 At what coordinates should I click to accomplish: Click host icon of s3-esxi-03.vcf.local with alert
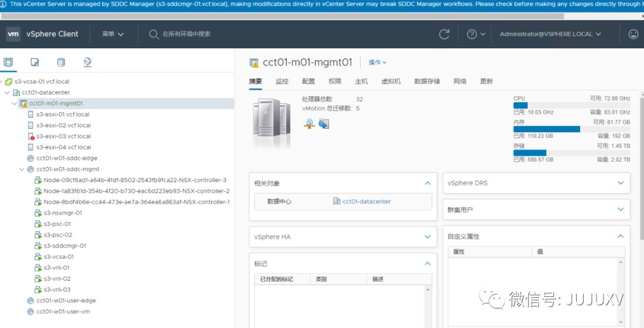click(x=31, y=137)
